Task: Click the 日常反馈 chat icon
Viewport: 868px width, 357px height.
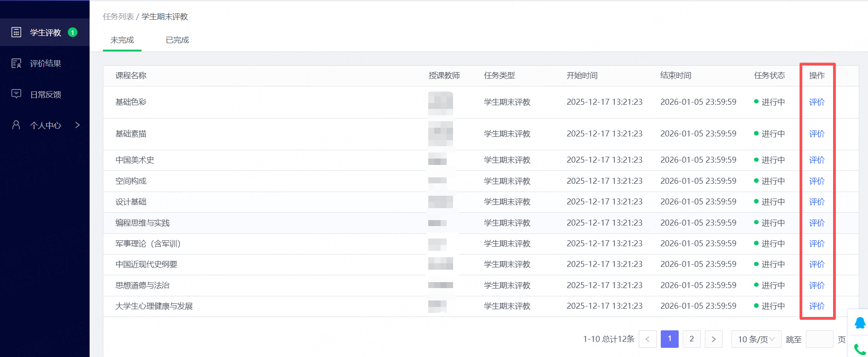Action: pos(16,94)
